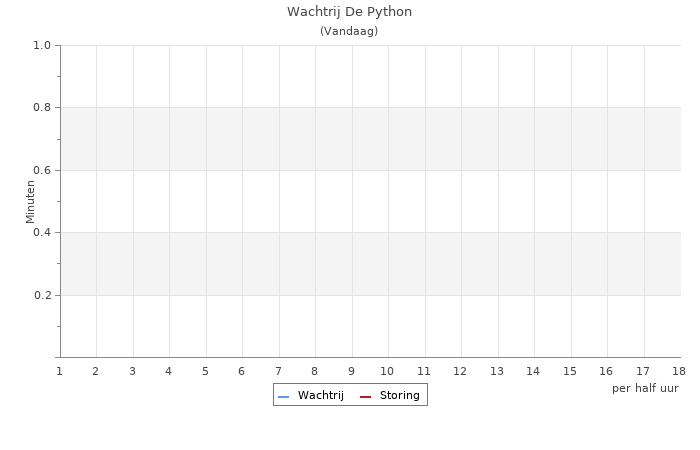Image resolution: width=700 pixels, height=450 pixels.
Task: Click the chart title Wachtrij De Python
Action: tap(349, 12)
